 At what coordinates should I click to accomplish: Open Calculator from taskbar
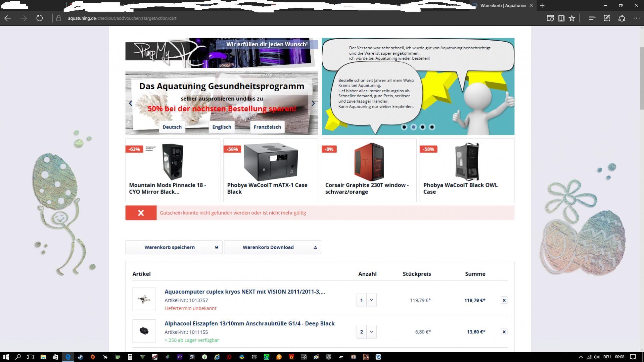130,357
